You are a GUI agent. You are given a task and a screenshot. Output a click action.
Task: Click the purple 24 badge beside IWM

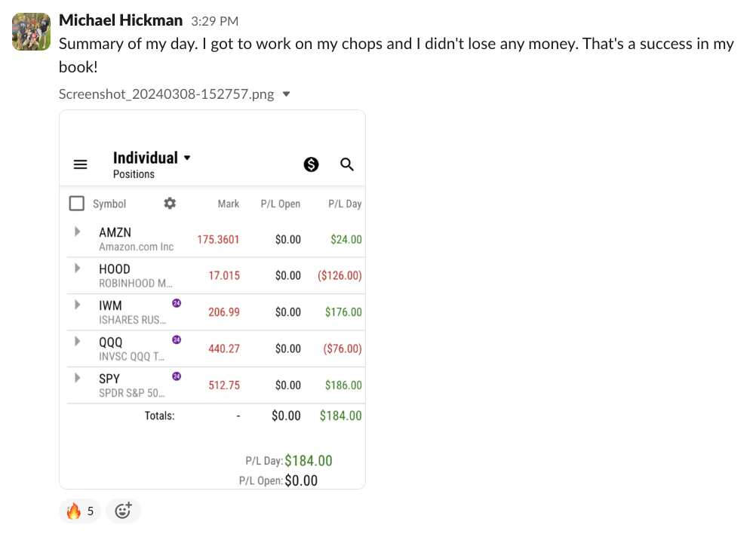(177, 303)
